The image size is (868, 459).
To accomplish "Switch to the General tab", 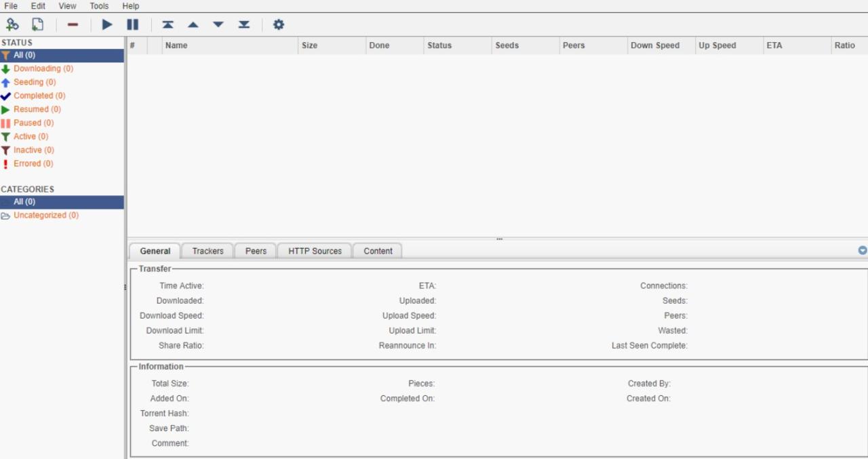I will point(155,251).
